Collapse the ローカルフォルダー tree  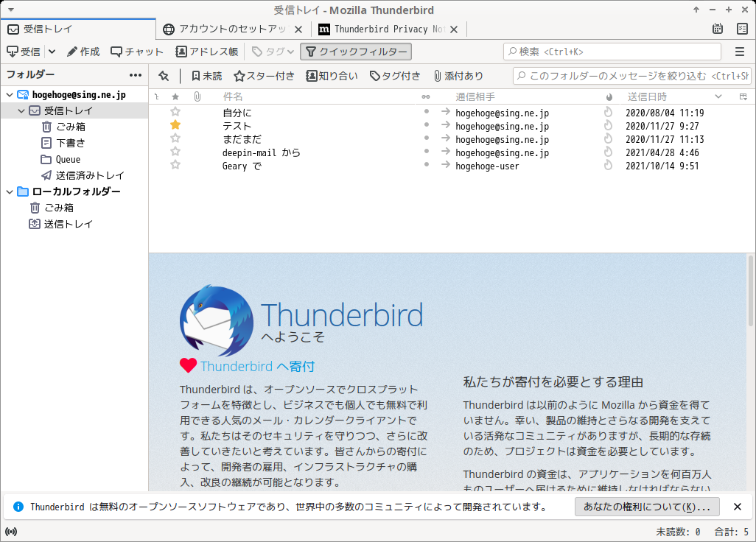(x=9, y=191)
